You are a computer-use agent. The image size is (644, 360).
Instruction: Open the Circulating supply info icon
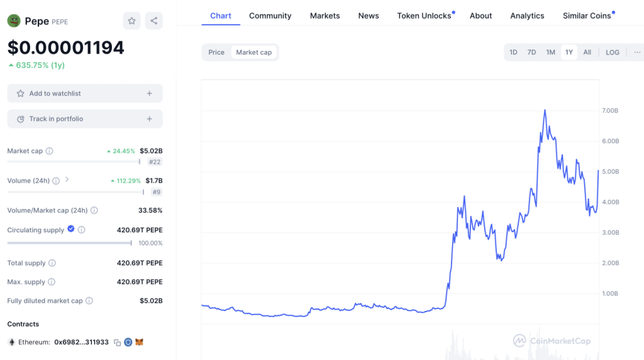pos(81,230)
